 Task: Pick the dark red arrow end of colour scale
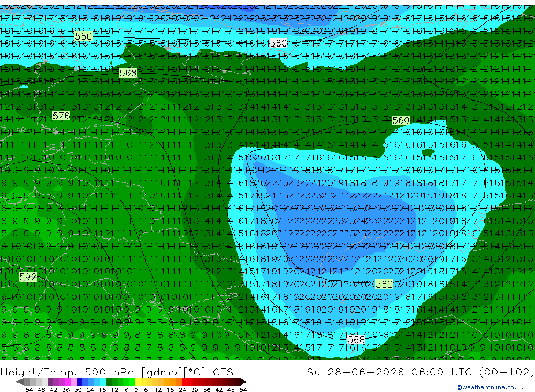coord(243,381)
